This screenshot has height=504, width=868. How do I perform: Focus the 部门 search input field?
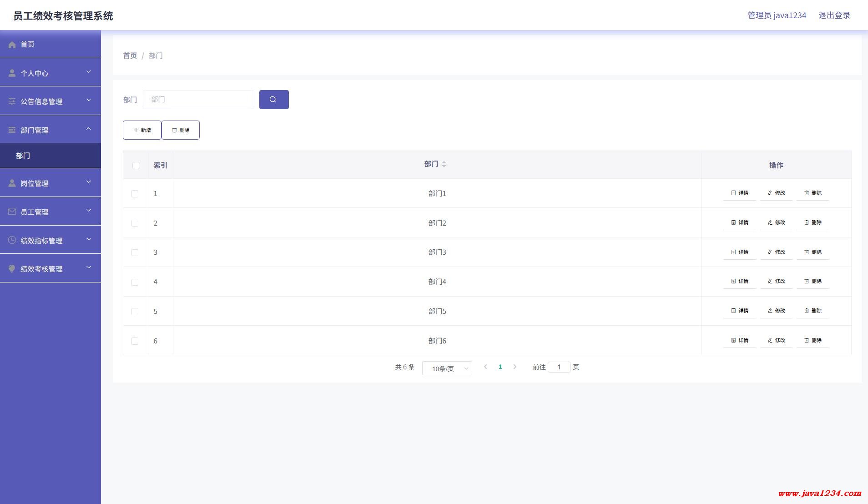pos(198,100)
